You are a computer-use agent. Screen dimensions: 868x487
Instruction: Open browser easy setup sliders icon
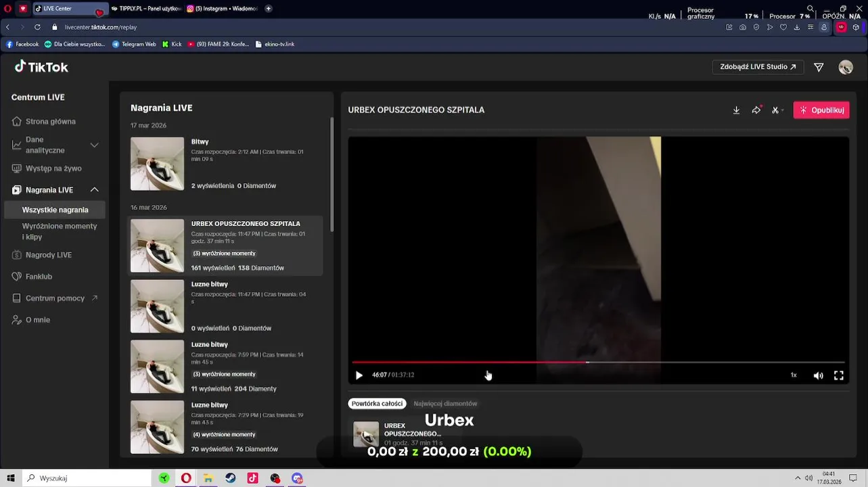click(810, 27)
